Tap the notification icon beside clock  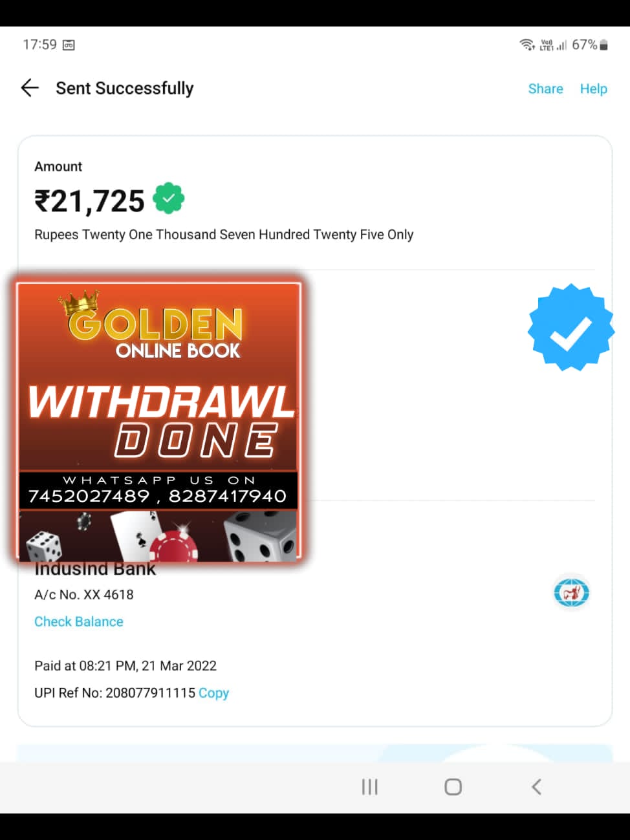69,45
